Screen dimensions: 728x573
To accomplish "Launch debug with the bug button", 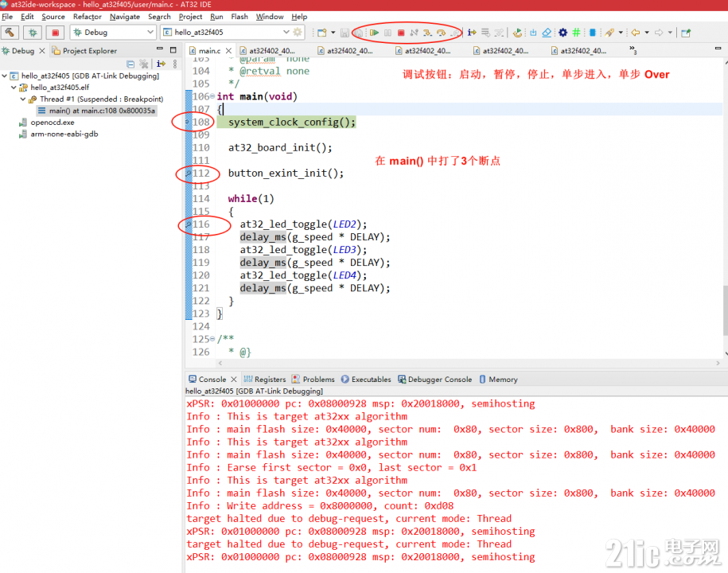I will (33, 33).
